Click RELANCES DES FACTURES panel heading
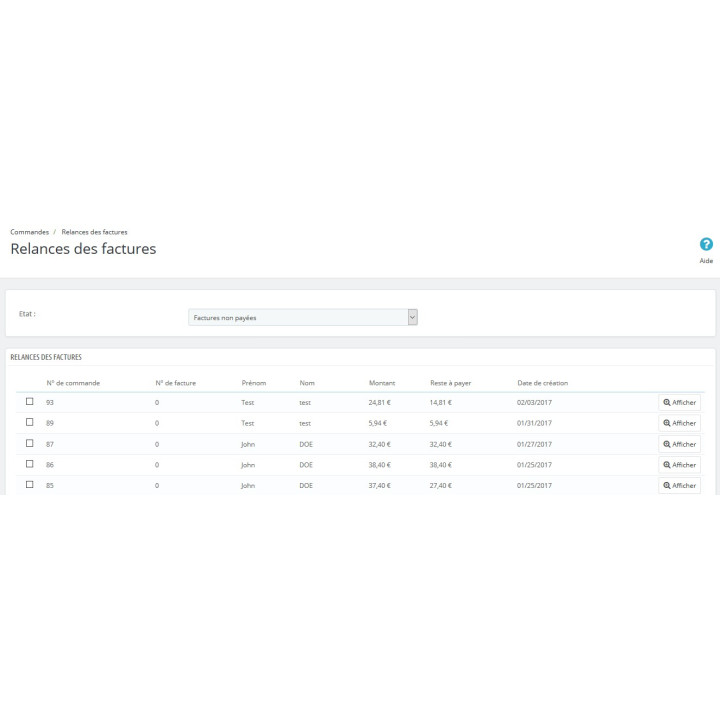Viewport: 720px width, 720px height. click(46, 357)
